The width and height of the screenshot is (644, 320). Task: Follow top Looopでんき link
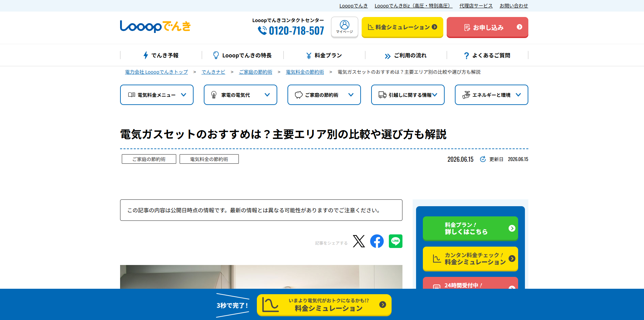(353, 6)
